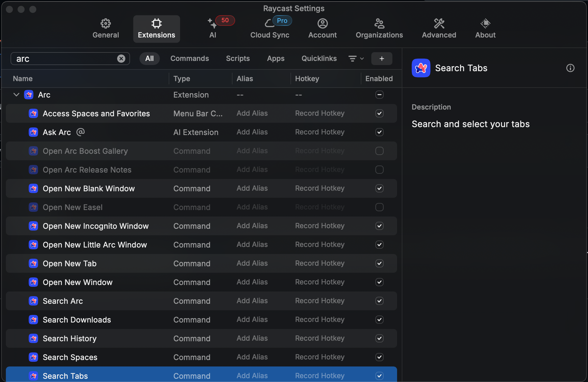
Task: Open the Organizations tab
Action: [x=379, y=29]
